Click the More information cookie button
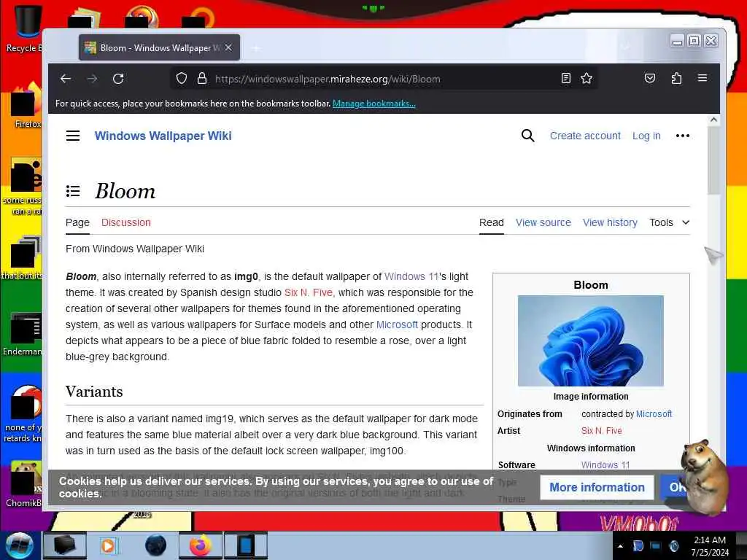 tap(597, 487)
